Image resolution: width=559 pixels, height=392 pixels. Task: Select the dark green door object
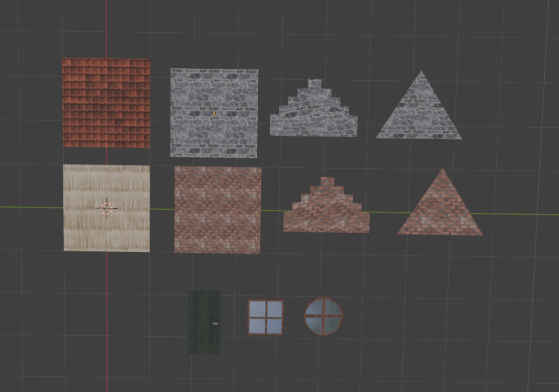coord(205,322)
